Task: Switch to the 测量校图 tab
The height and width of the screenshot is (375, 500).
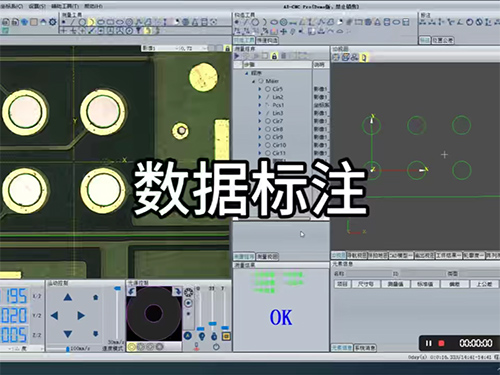Action: 268,256
